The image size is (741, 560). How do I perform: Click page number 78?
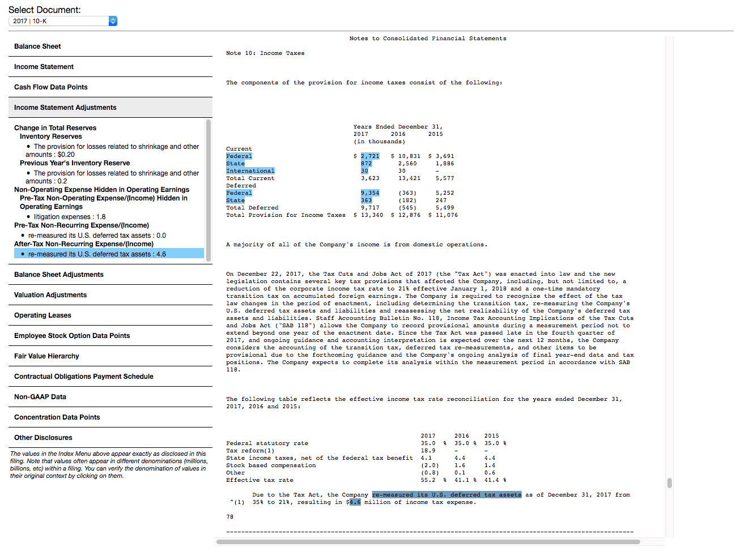[230, 517]
